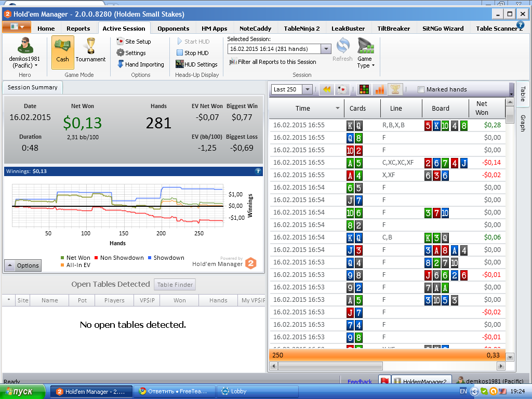The height and width of the screenshot is (399, 532).
Task: Click Start HUD
Action: [x=193, y=42]
